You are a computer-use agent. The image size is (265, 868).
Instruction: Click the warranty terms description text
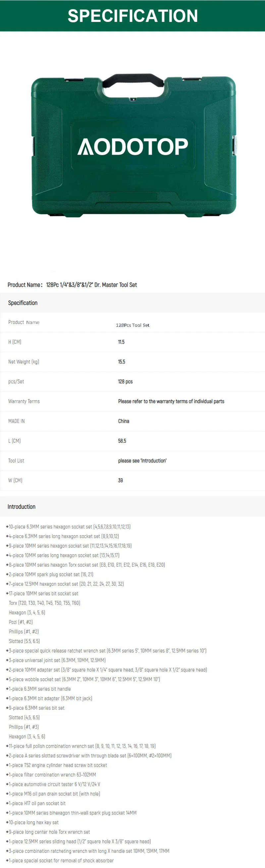pos(171,401)
